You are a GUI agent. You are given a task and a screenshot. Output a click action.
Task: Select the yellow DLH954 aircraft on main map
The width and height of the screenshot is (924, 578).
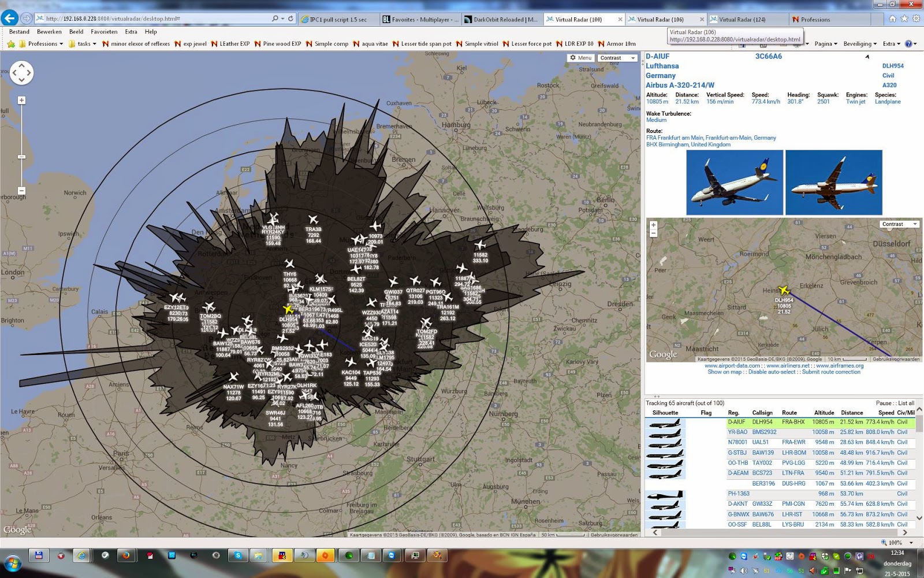click(288, 309)
